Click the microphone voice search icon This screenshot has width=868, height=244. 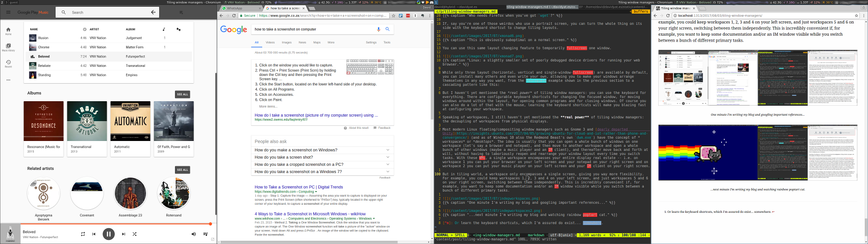pos(378,29)
